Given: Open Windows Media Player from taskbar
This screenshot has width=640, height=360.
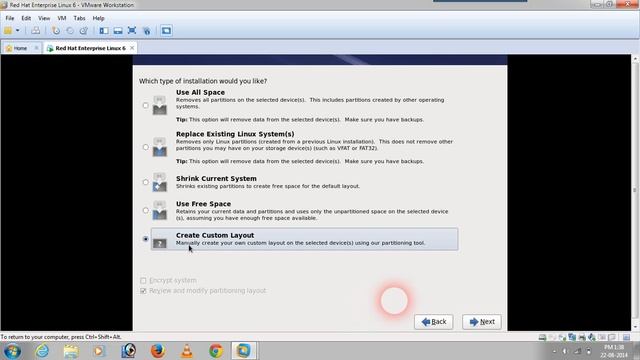Looking at the screenshot, I should [99, 351].
